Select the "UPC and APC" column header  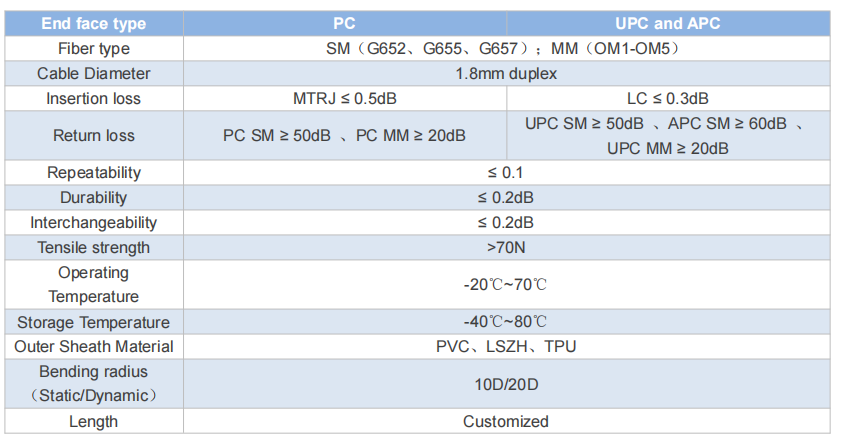click(667, 24)
